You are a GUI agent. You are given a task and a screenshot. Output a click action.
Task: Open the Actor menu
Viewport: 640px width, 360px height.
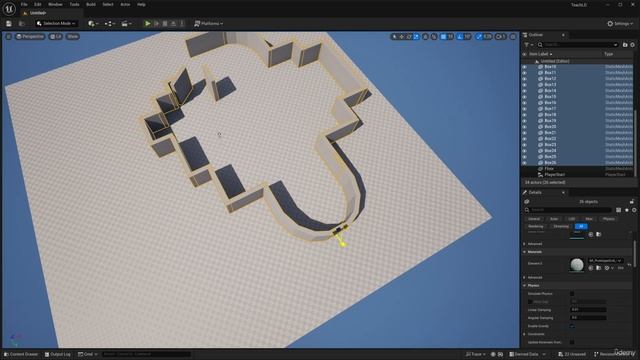pyautogui.click(x=125, y=4)
